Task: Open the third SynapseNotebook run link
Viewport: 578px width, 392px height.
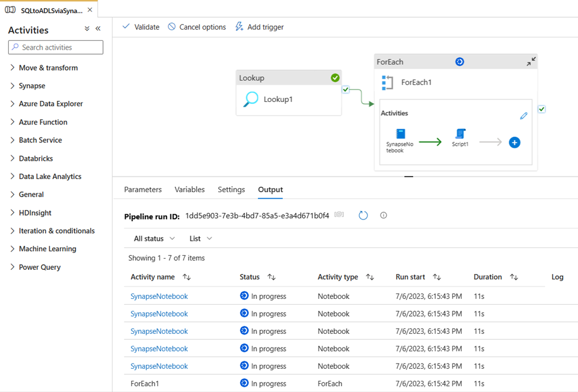Action: click(x=159, y=332)
